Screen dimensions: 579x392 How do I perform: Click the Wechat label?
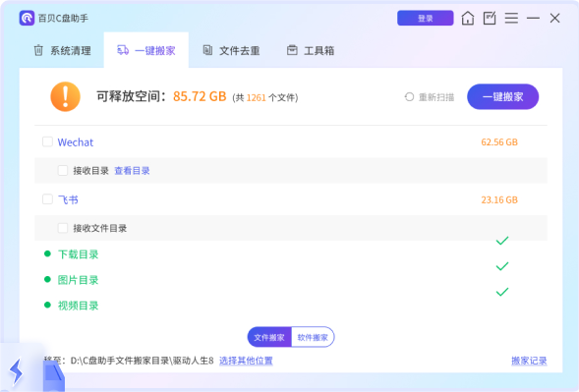(x=76, y=142)
